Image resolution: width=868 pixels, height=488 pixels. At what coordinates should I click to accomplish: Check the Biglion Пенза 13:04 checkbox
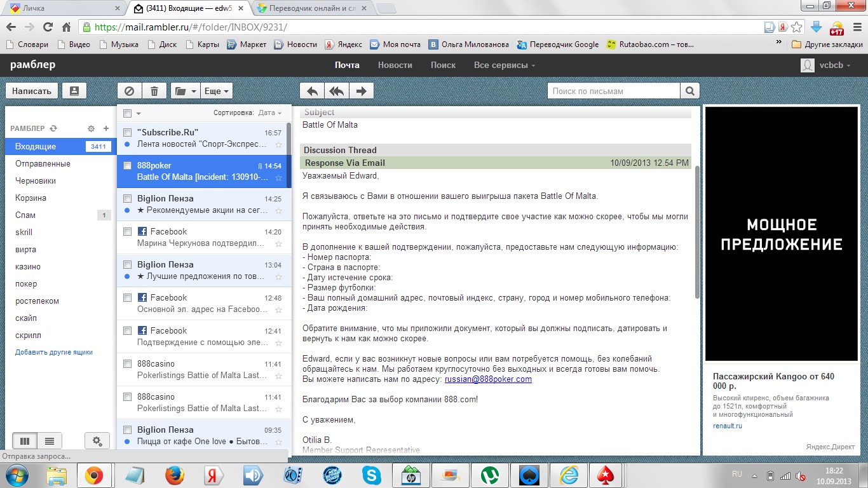(x=127, y=264)
